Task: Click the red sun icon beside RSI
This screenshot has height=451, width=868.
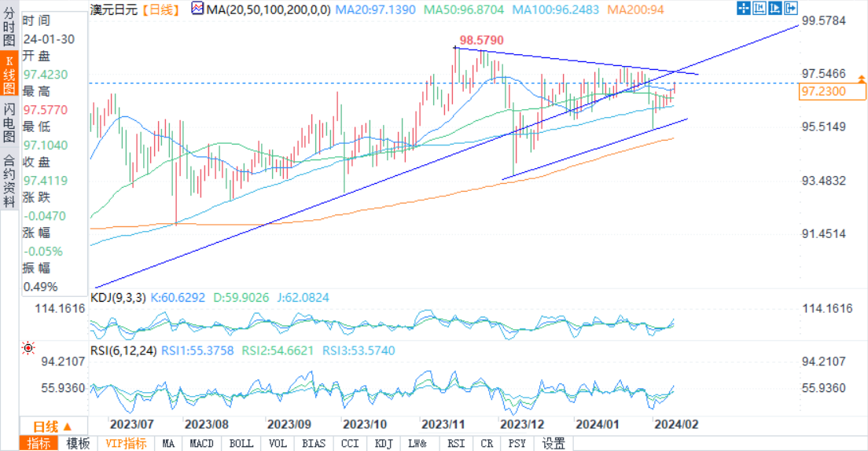Action: coord(29,347)
